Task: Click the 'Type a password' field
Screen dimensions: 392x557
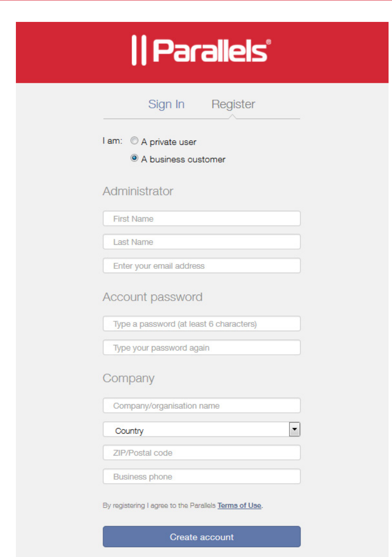Action: click(x=201, y=324)
